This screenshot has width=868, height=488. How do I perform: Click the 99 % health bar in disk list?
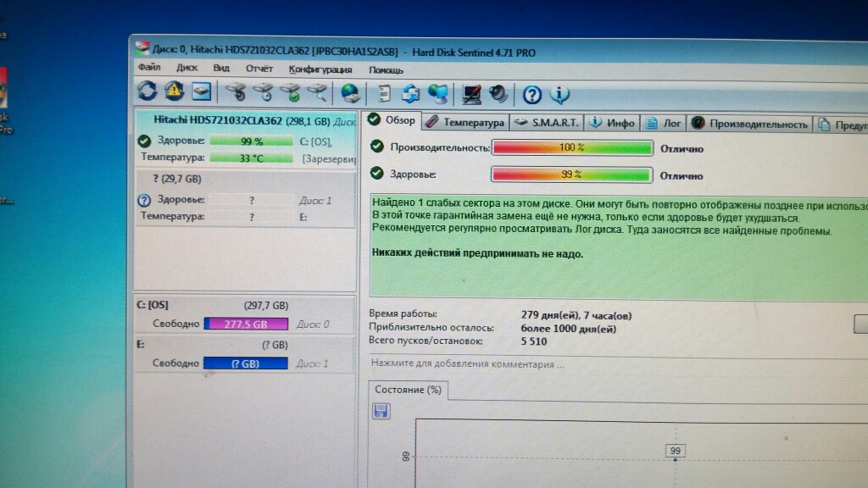251,141
